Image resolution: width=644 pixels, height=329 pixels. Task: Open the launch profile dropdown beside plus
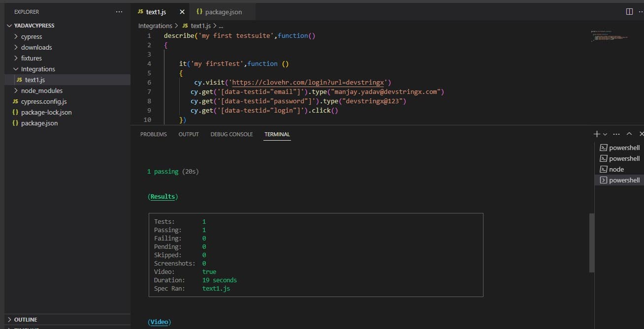coord(605,134)
